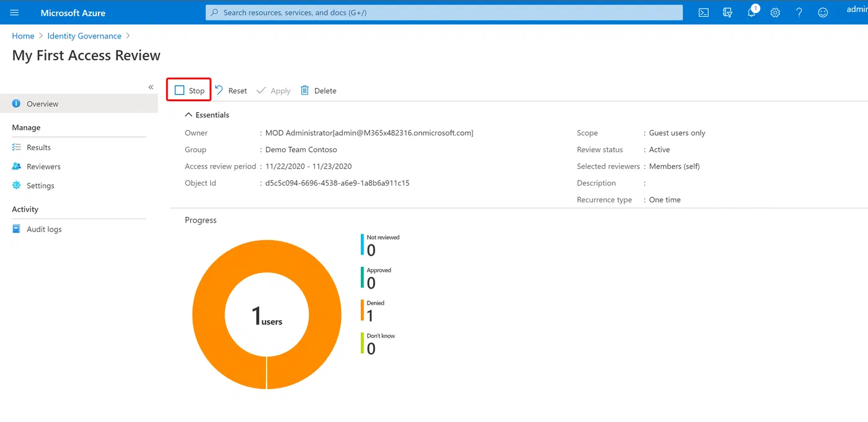
Task: Open portal settings gear icon
Action: point(775,12)
